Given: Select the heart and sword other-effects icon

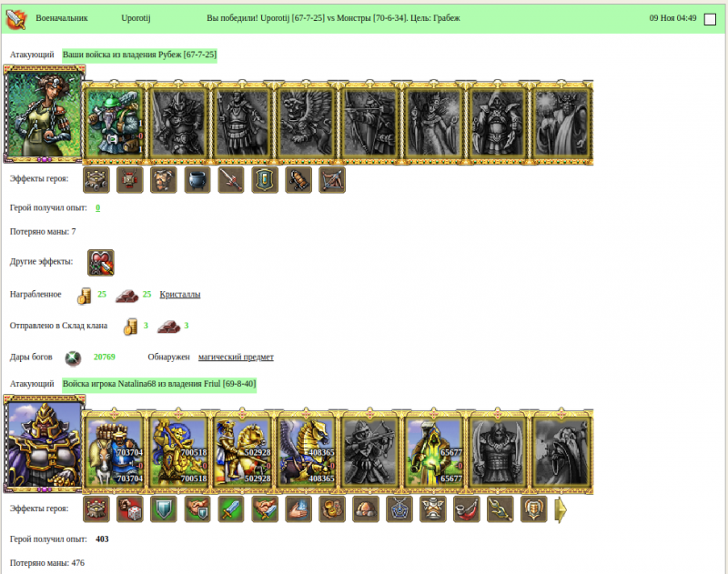Looking at the screenshot, I should 101,262.
